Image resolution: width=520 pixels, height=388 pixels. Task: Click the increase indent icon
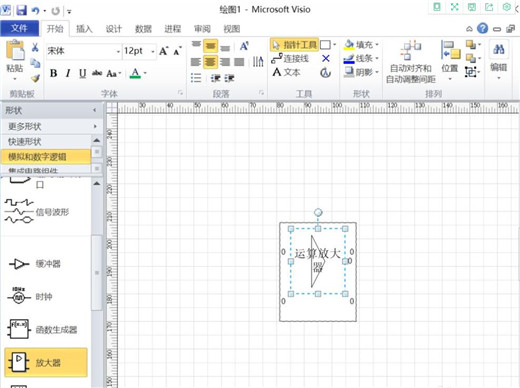pos(229,78)
